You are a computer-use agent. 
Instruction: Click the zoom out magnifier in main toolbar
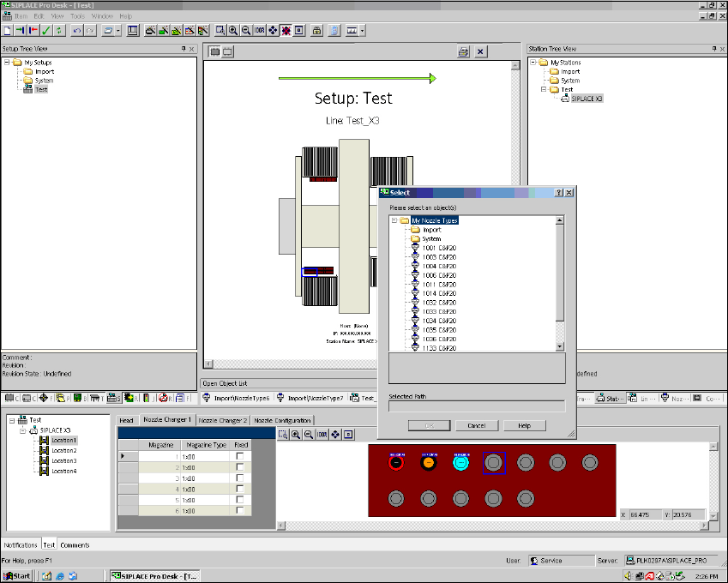(245, 30)
